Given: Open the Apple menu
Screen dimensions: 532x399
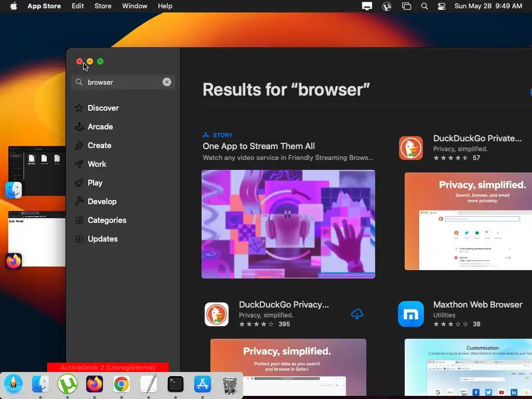Looking at the screenshot, I should (14, 6).
